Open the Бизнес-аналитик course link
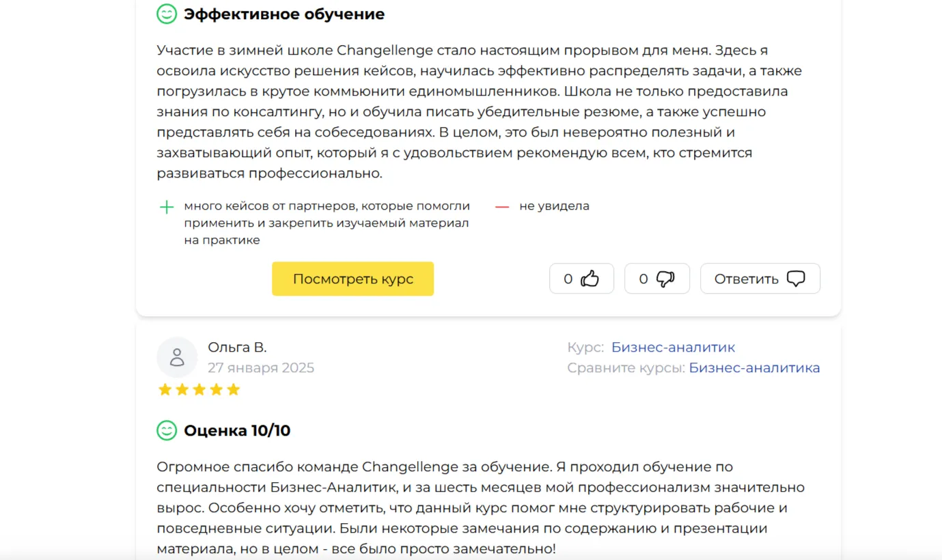942x560 pixels. (x=673, y=347)
